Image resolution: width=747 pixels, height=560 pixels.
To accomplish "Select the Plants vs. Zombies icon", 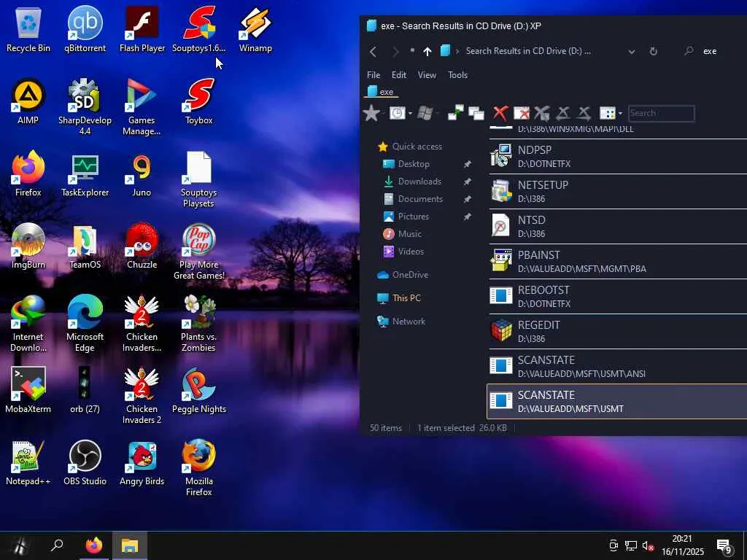I will [x=198, y=323].
